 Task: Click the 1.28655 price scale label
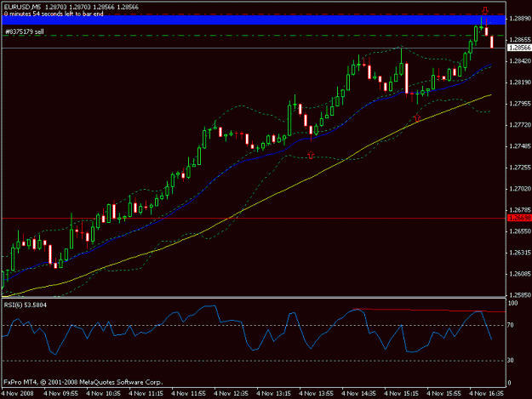[x=520, y=40]
